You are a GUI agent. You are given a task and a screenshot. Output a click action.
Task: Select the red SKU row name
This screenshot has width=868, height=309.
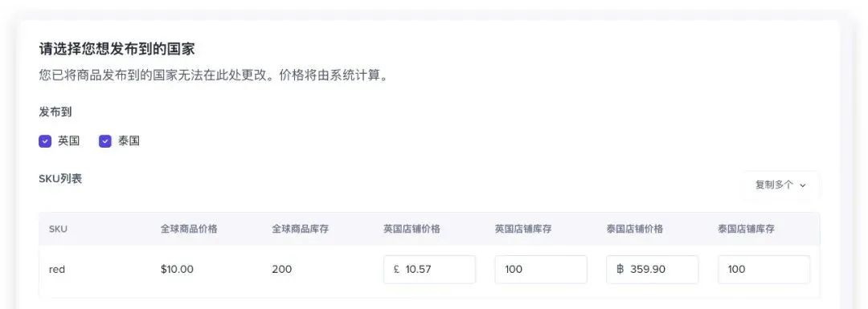pyautogui.click(x=57, y=270)
